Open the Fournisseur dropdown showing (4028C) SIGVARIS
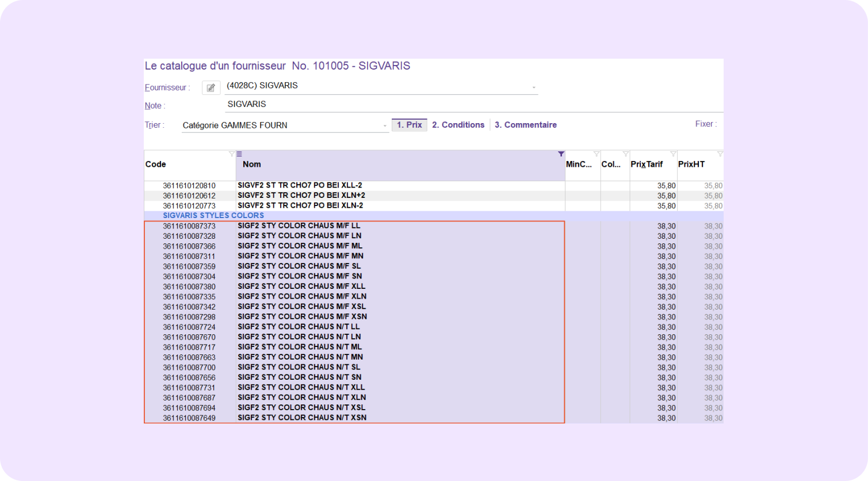Viewport: 868px width, 481px height. click(534, 87)
